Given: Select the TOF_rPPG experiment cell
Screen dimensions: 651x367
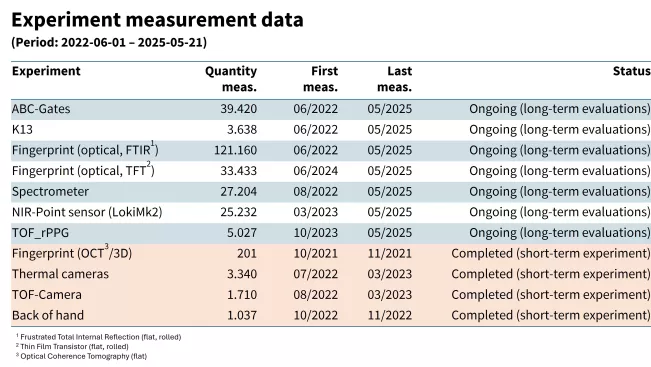Looking at the screenshot, I should coord(40,233).
